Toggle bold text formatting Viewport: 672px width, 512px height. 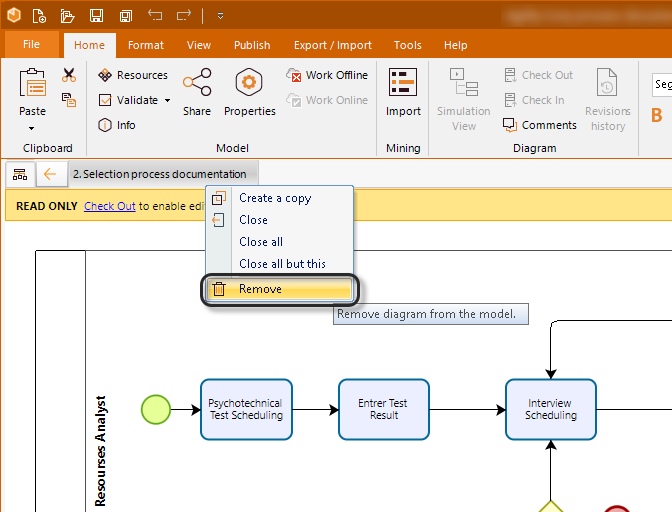click(657, 115)
